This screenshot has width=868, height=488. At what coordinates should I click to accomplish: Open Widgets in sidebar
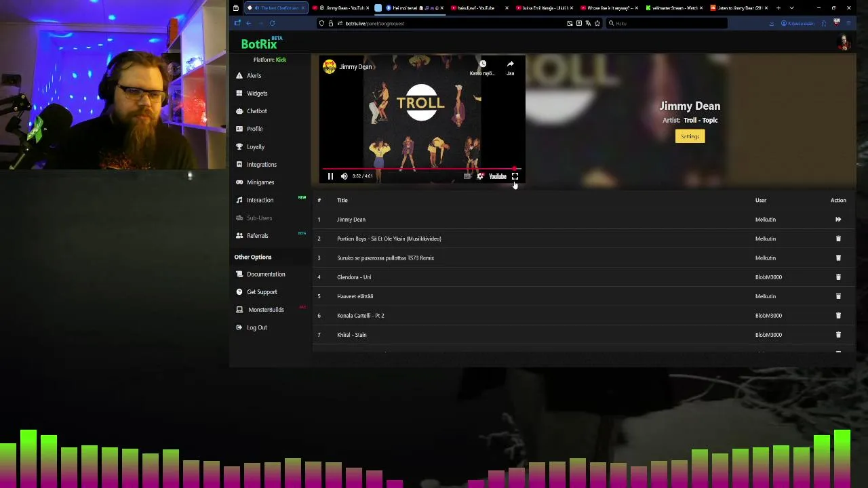(257, 93)
